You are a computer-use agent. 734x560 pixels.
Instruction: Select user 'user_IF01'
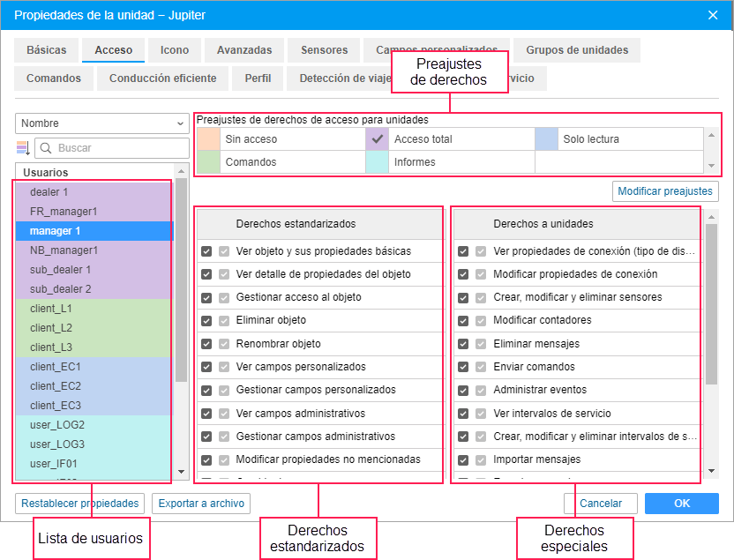tap(94, 464)
